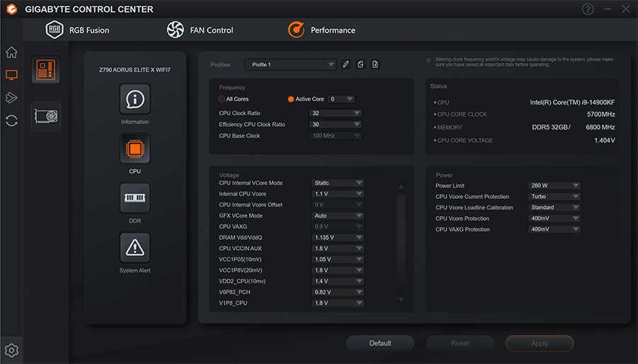Screen dimensions: 638x364
Task: Open the Information section icon
Action: [x=135, y=99]
